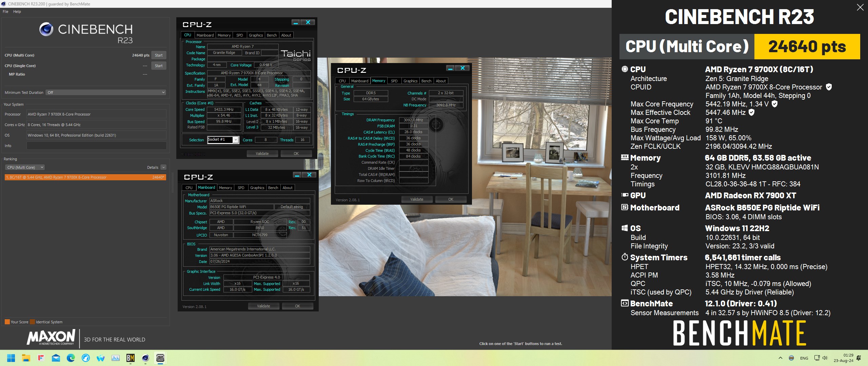Select Mainboard tab in Memory CPU-Z window
Screen dimensions: 868x366
[x=360, y=81]
